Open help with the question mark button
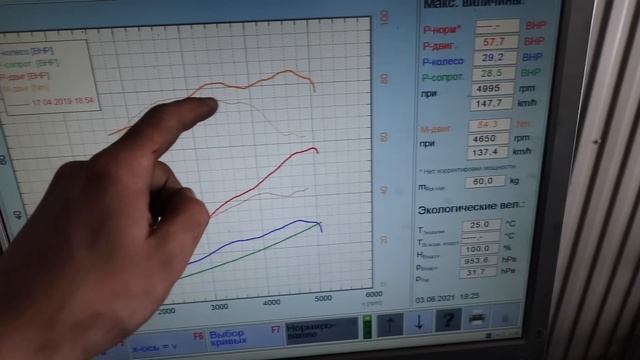The height and width of the screenshot is (360, 640). [x=448, y=320]
